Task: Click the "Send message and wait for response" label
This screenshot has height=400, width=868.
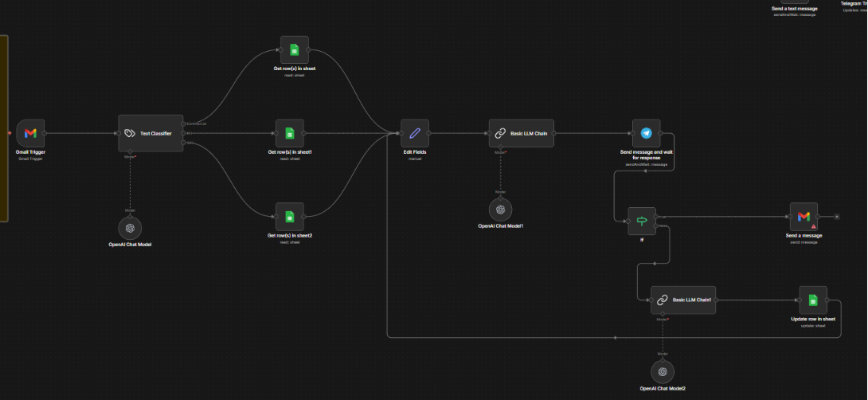Action: point(647,155)
